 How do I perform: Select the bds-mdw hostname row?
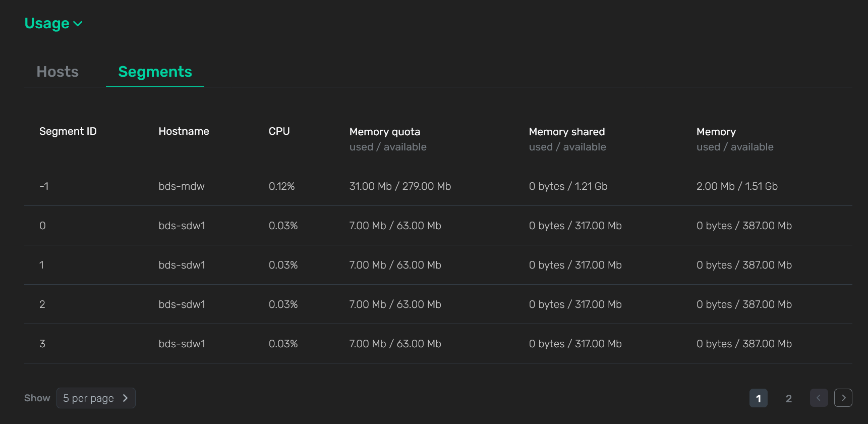click(182, 186)
